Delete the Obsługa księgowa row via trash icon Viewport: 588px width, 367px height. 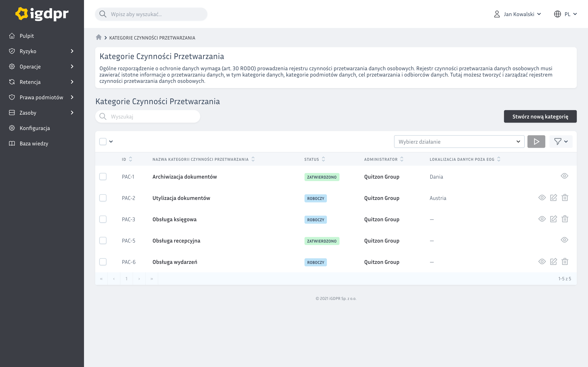pyautogui.click(x=565, y=219)
